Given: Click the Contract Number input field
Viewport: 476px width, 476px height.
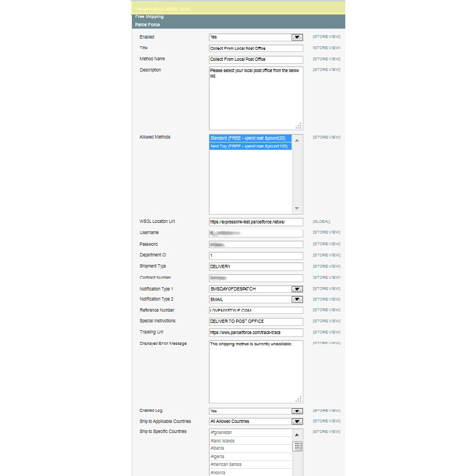Looking at the screenshot, I should [256, 278].
